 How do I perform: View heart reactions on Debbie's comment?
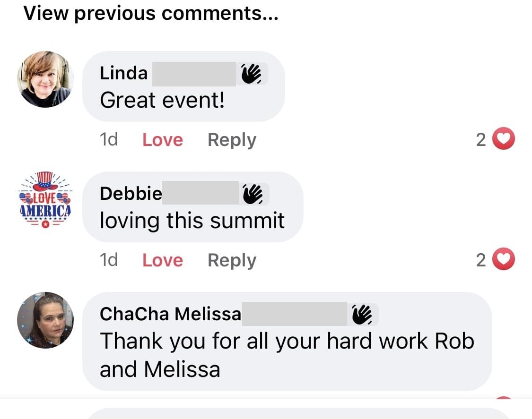[504, 259]
